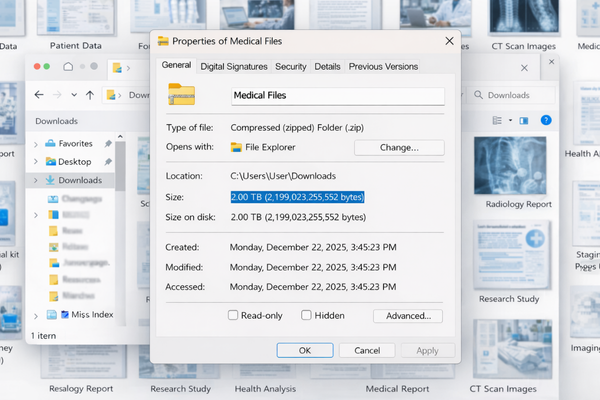The image size is (600, 400).
Task: Enable the Read-only checkbox
Action: coord(233,315)
